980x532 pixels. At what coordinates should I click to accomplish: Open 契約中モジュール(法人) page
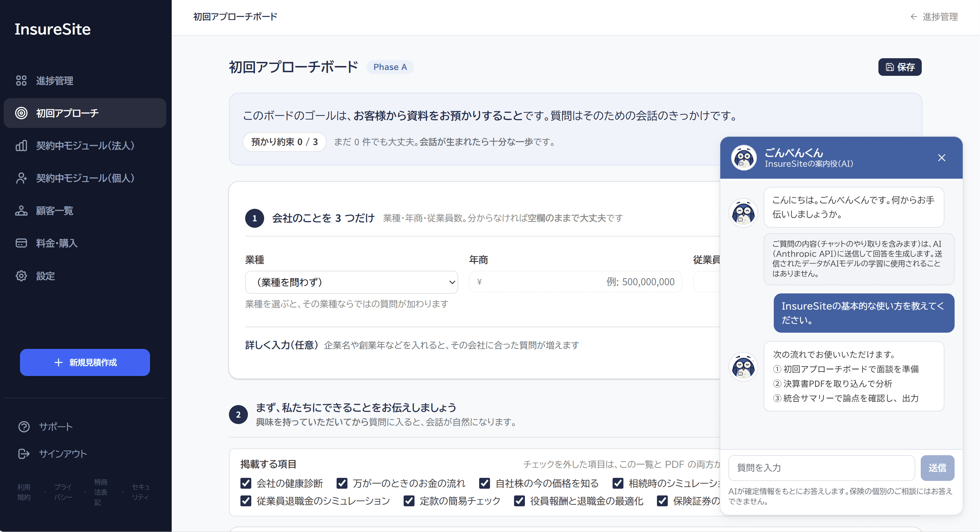pyautogui.click(x=85, y=146)
